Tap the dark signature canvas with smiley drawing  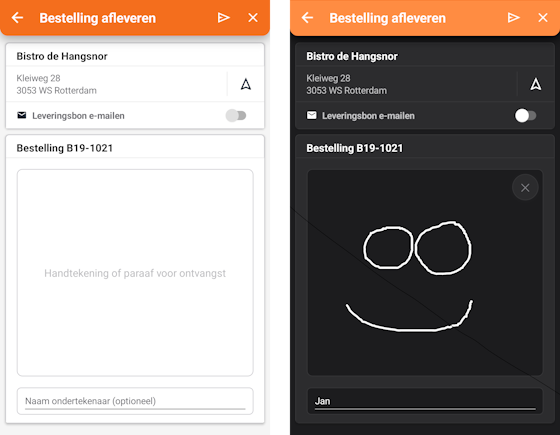[x=425, y=273]
